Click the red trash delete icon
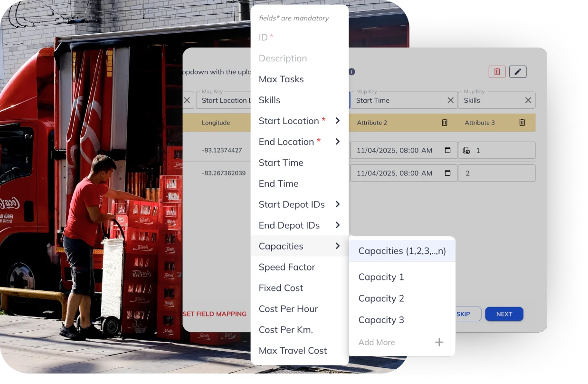This screenshot has width=588, height=384. (497, 72)
